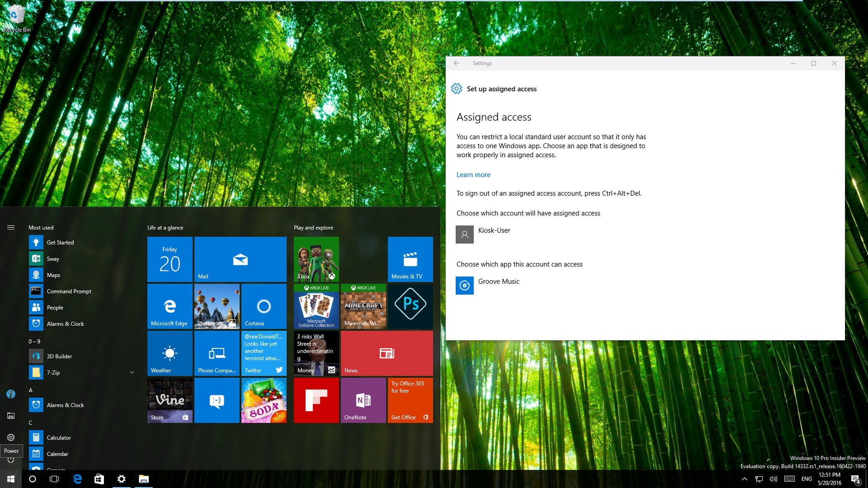This screenshot has width=868, height=488.
Task: Expand the Start hamburger menu
Action: pos(11,227)
